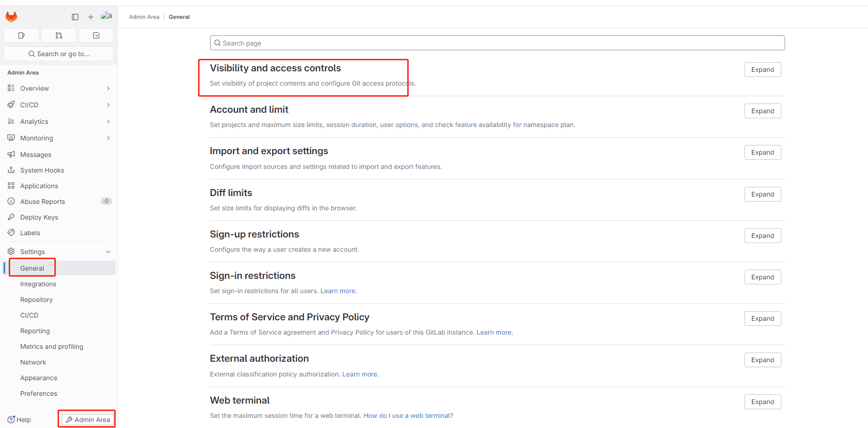Toggle the sidebar collapse icon
868x428 pixels.
(75, 17)
